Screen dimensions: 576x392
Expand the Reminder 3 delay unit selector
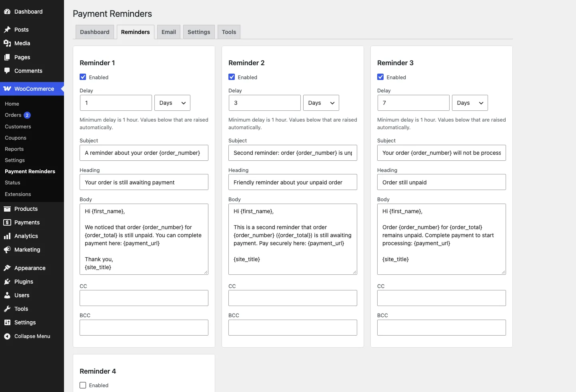coord(470,103)
